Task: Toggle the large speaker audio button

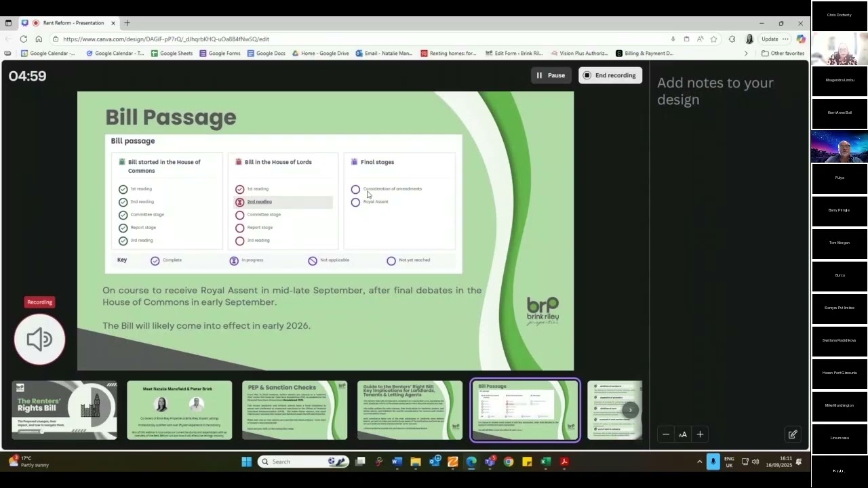Action: (39, 339)
